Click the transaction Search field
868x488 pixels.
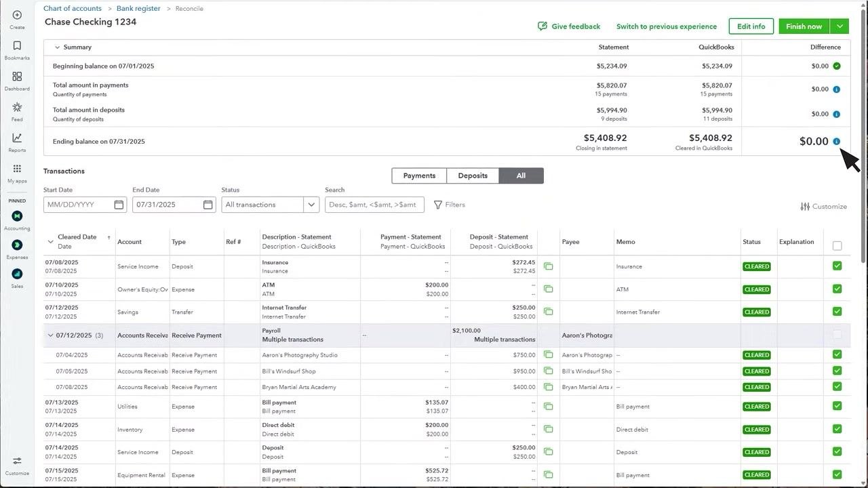click(374, 205)
